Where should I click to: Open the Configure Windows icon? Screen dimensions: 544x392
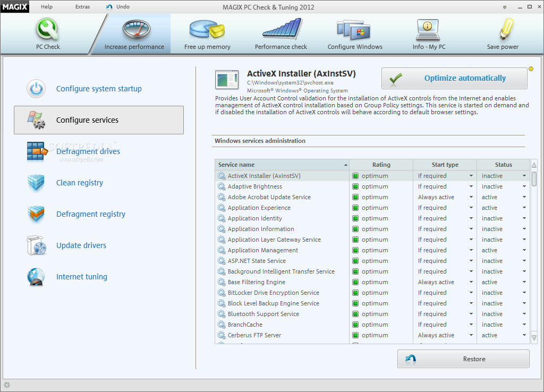[353, 30]
